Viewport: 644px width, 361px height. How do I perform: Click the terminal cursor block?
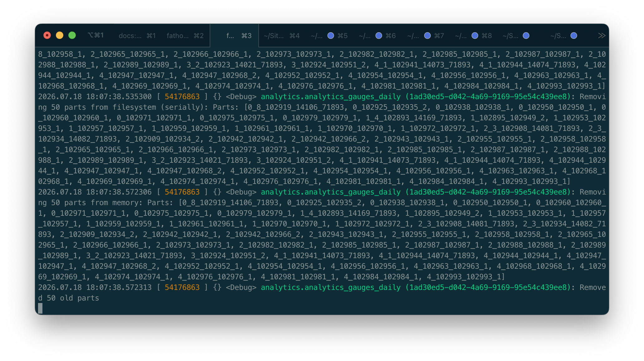coord(40,308)
